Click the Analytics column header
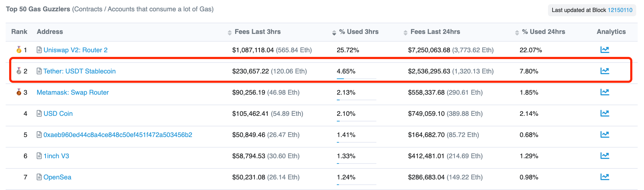The height and width of the screenshot is (190, 644). point(611,32)
